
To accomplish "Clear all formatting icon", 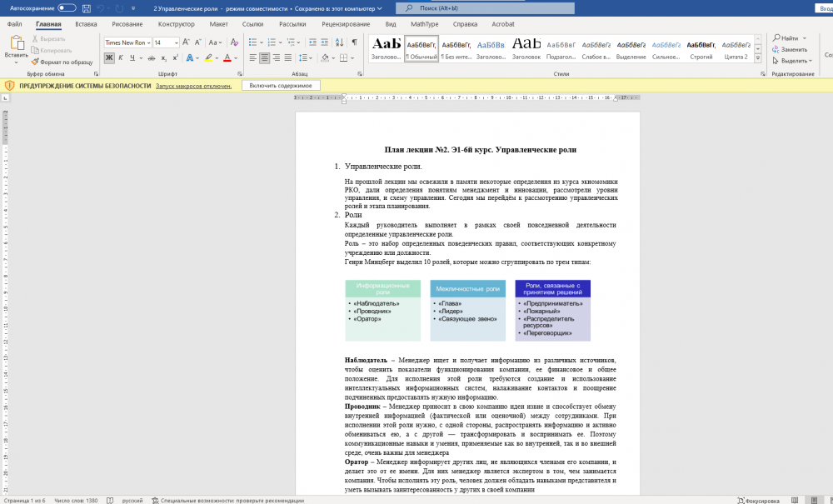I will tap(232, 42).
